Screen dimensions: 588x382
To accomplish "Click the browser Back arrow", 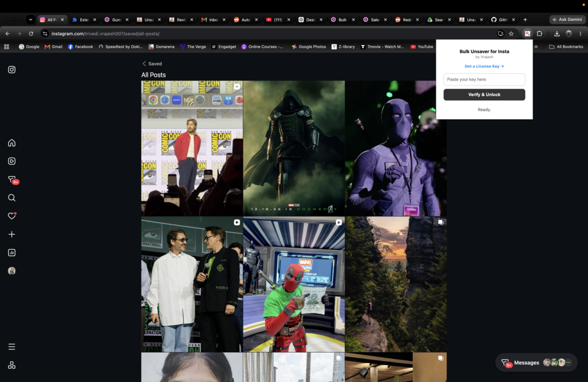I will click(x=8, y=34).
